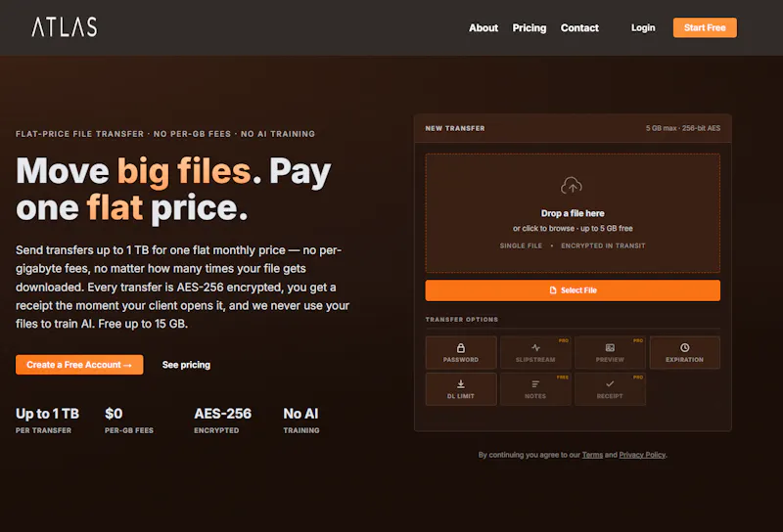Click the Drop a file here text
The height and width of the screenshot is (532, 783).
coord(573,213)
